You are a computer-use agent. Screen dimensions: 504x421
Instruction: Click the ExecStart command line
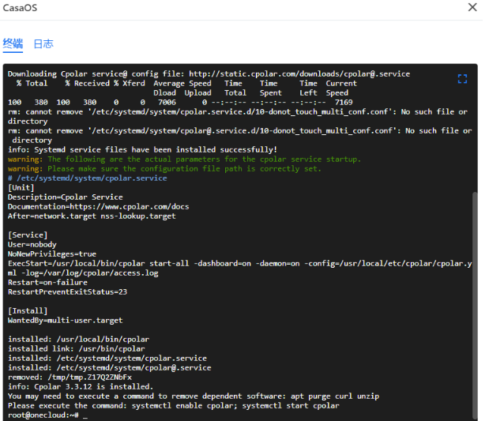[x=237, y=263]
